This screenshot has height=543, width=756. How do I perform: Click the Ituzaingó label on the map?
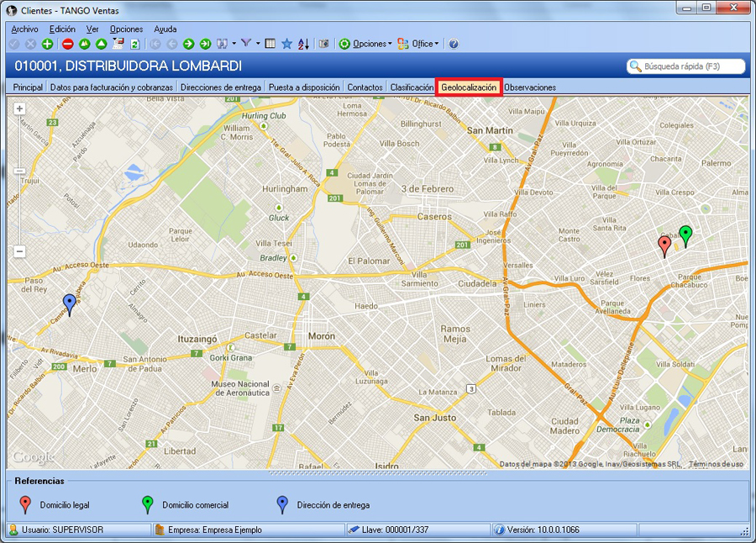click(x=197, y=340)
